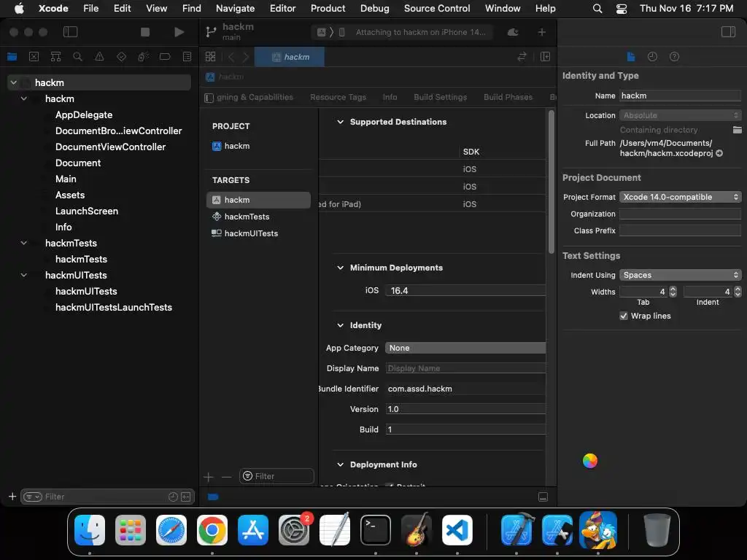Adjust the Tab width stepper
Viewport: 747px width, 560px height.
click(x=673, y=292)
